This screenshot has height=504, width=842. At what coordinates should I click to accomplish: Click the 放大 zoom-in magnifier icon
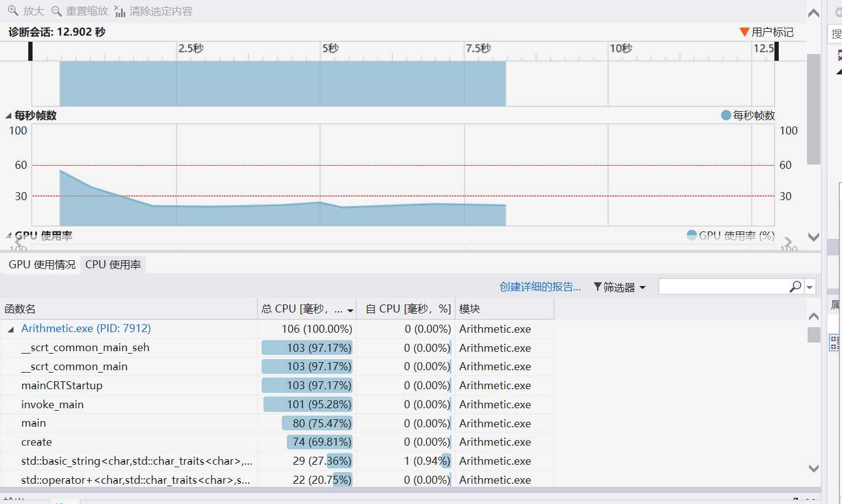point(12,10)
